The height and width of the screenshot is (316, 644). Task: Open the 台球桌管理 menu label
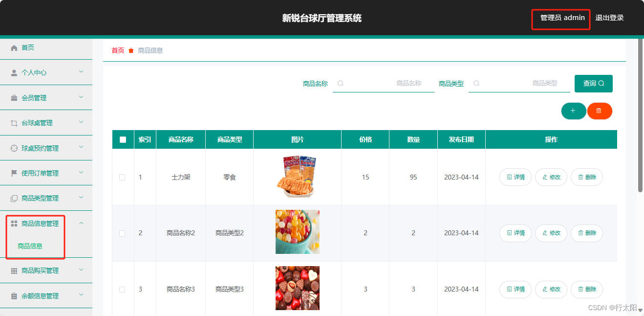click(x=37, y=123)
